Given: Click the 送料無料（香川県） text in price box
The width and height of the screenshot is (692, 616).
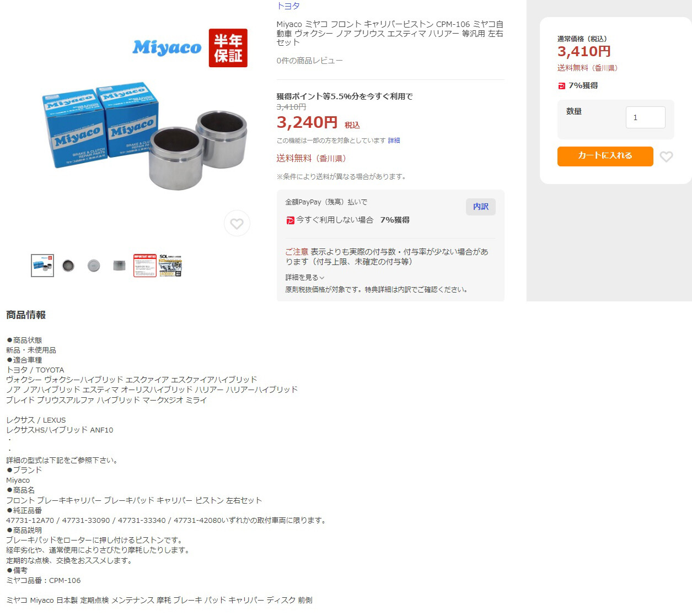Looking at the screenshot, I should 588,68.
